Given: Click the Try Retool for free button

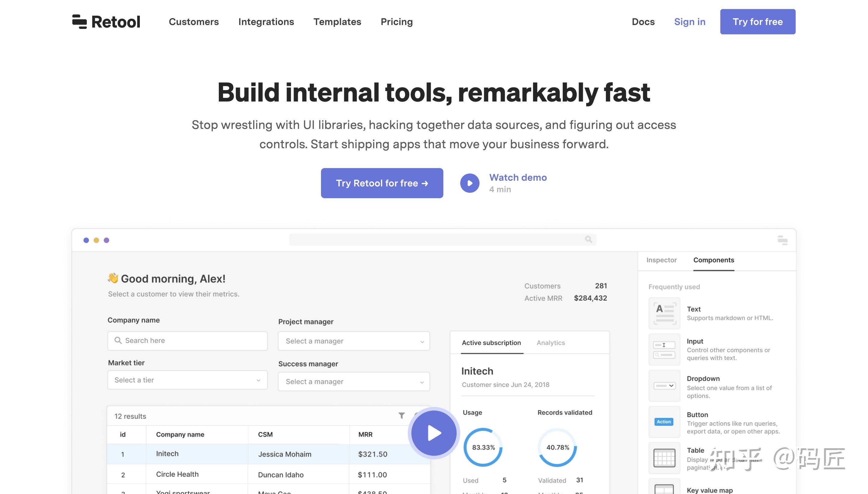Looking at the screenshot, I should coord(382,183).
